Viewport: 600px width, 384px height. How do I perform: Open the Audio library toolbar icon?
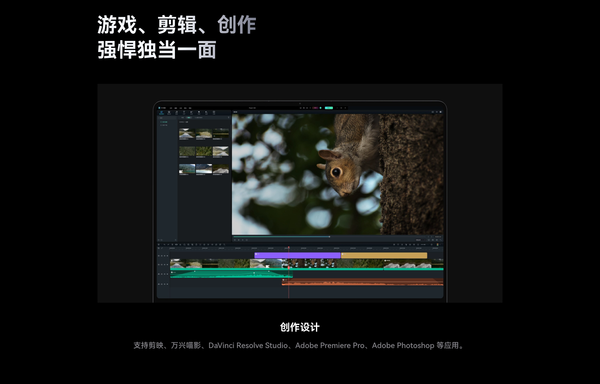[x=177, y=113]
